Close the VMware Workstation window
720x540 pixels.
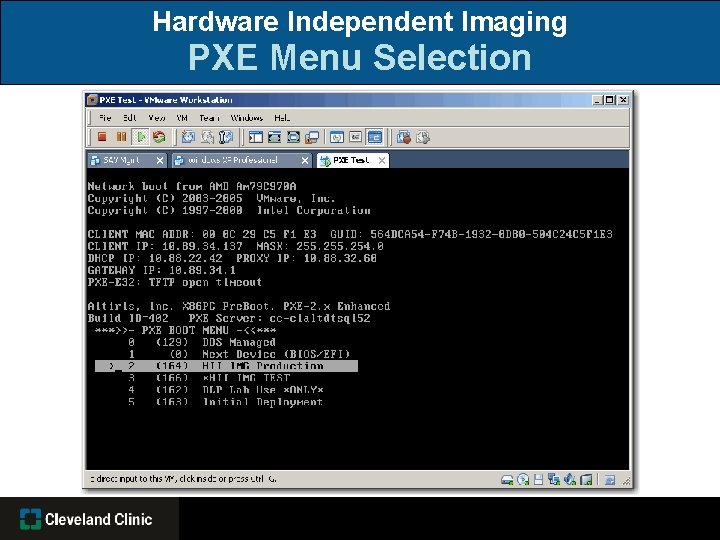tap(623, 100)
